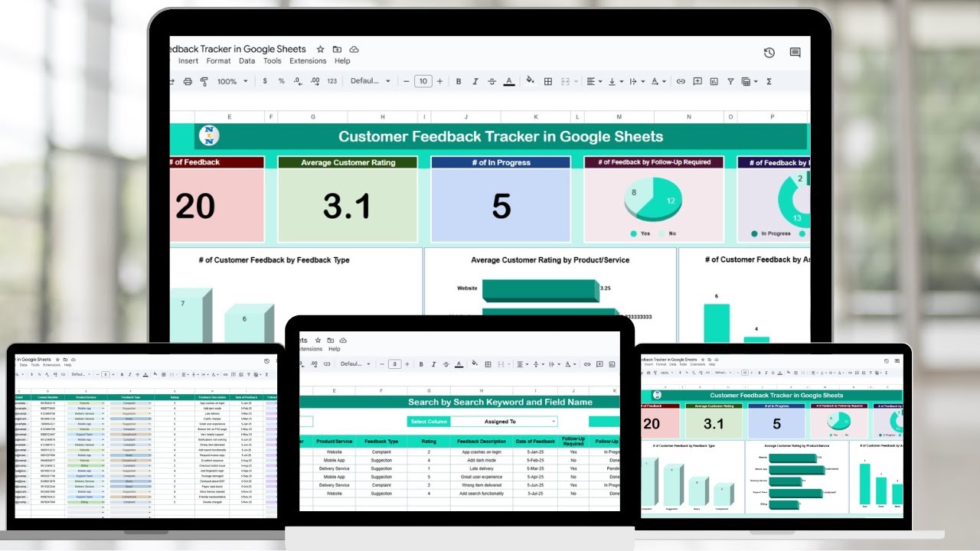The width and height of the screenshot is (980, 551).
Task: Open borders menu in large dashboard window
Action: tap(548, 81)
